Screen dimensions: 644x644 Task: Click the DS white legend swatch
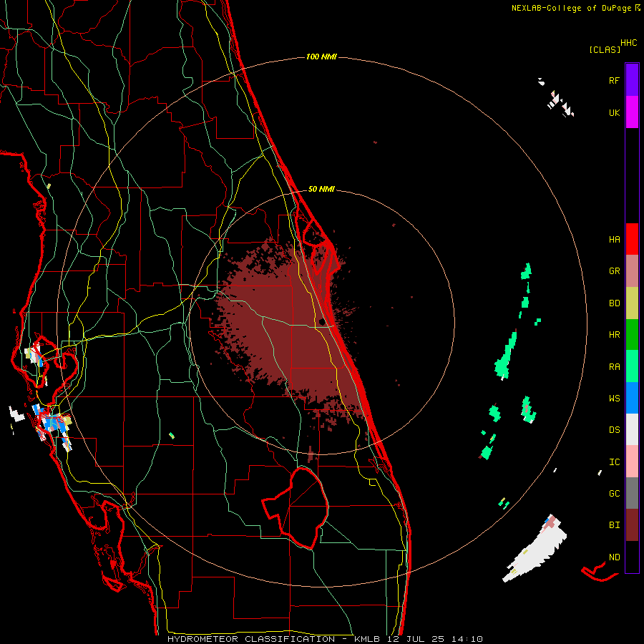coord(632,429)
